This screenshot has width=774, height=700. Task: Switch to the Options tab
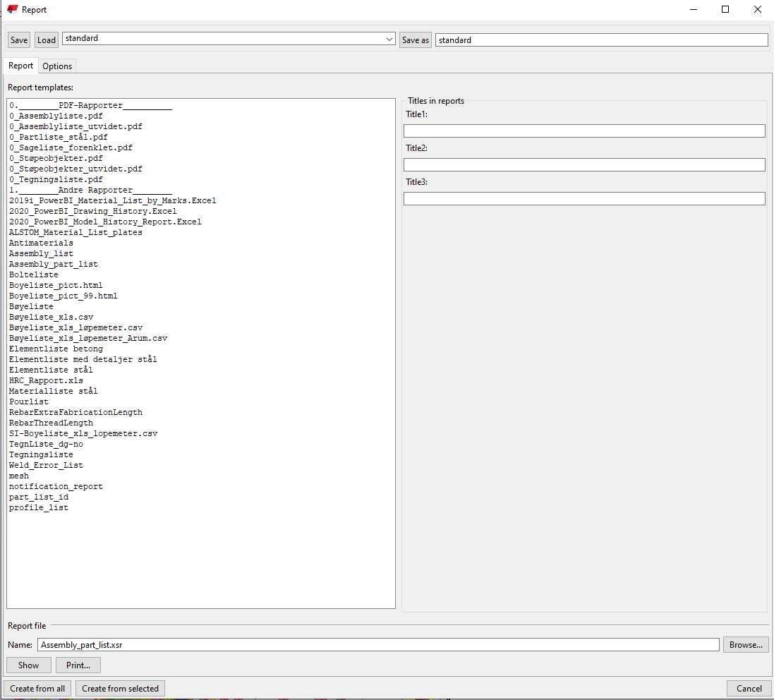[57, 66]
